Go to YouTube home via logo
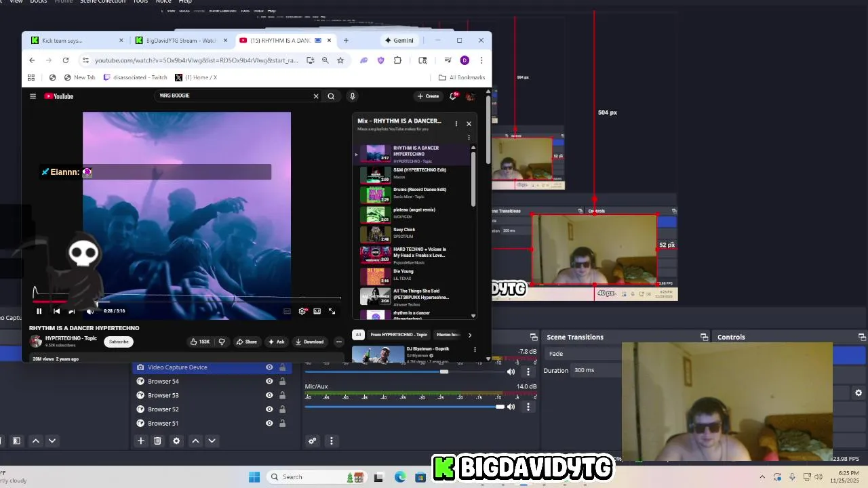The width and height of the screenshot is (868, 488). (59, 96)
